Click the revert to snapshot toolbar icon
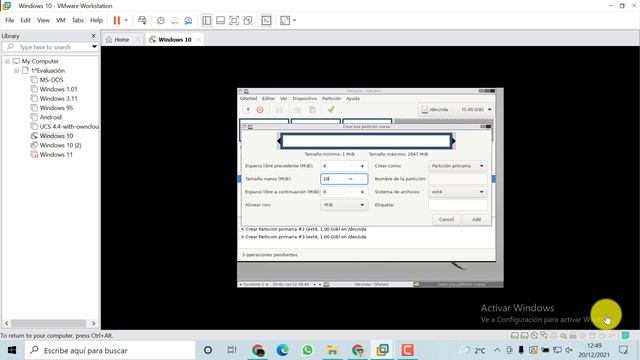This screenshot has height=360, width=640. [x=174, y=20]
